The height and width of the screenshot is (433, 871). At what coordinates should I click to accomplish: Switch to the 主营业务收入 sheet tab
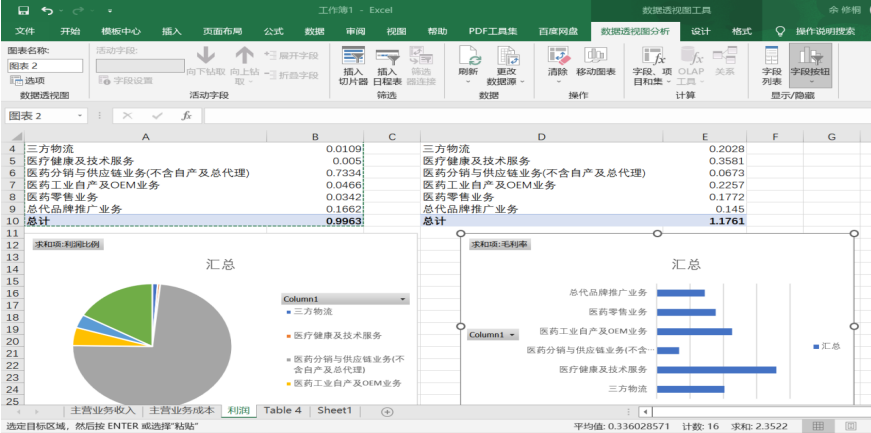[x=102, y=410]
